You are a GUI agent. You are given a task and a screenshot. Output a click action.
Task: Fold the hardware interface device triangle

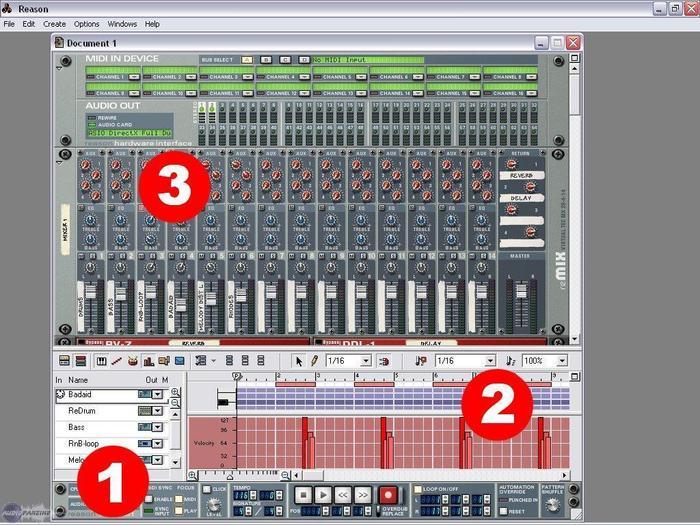point(59,68)
